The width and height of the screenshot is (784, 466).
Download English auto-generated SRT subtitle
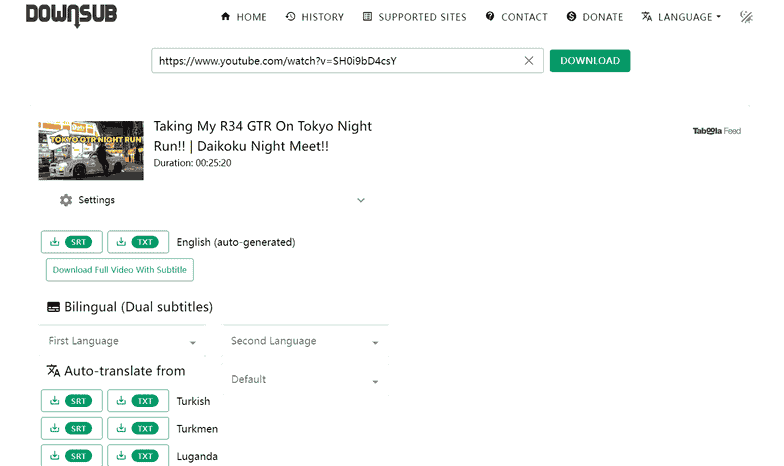72,242
